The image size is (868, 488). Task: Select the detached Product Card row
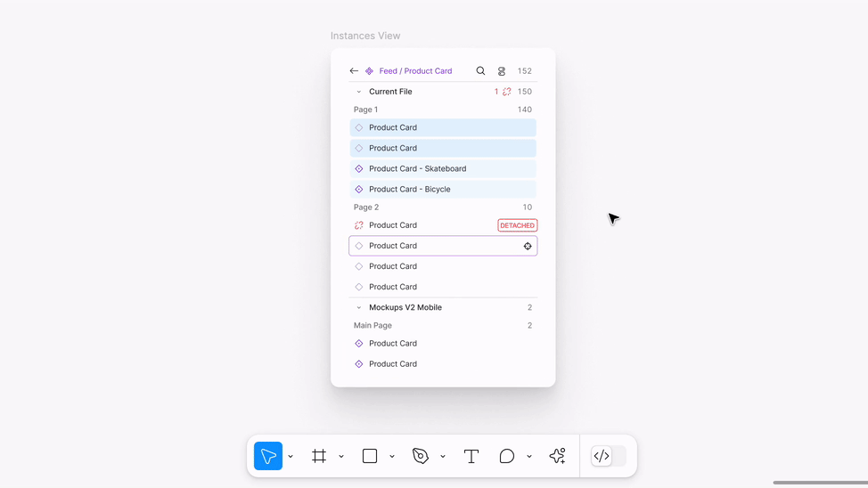click(x=443, y=225)
